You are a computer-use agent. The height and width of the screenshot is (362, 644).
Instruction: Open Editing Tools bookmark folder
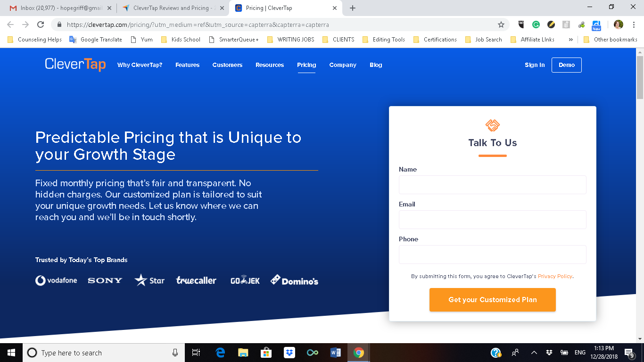pos(384,40)
